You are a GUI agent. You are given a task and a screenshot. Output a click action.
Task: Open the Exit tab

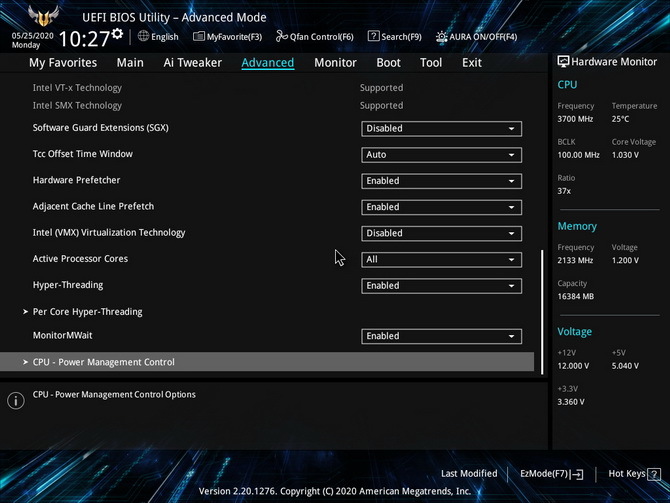tap(471, 63)
